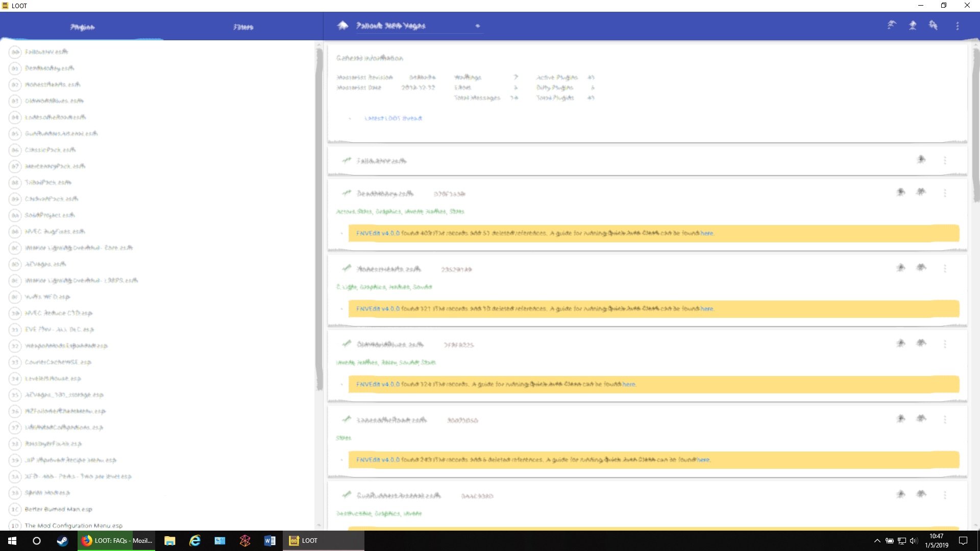Click the main card panel scrollbar
Image resolution: width=980 pixels, height=551 pixels.
(976, 125)
